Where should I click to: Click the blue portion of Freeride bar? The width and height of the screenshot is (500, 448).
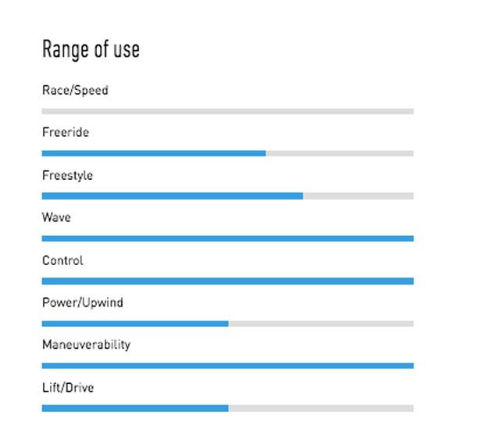point(154,153)
